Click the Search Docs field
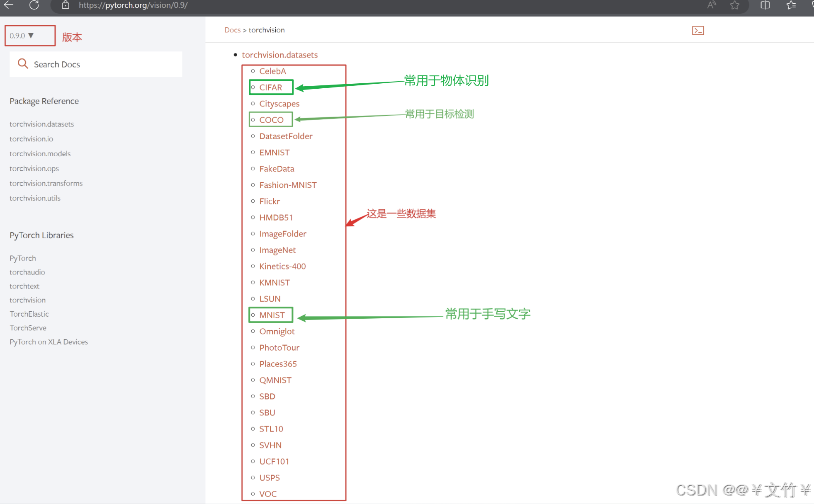The image size is (814, 504). point(96,64)
